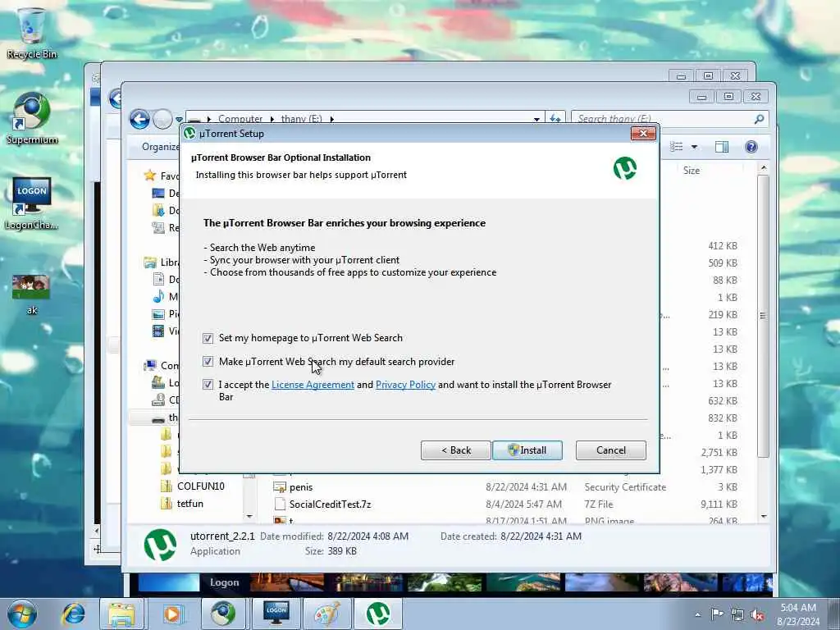Switch to Supermium in the taskbar
The width and height of the screenshot is (840, 630).
click(x=223, y=614)
